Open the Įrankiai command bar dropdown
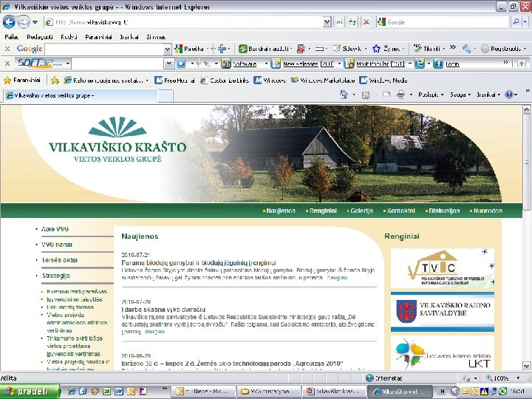 click(488, 95)
